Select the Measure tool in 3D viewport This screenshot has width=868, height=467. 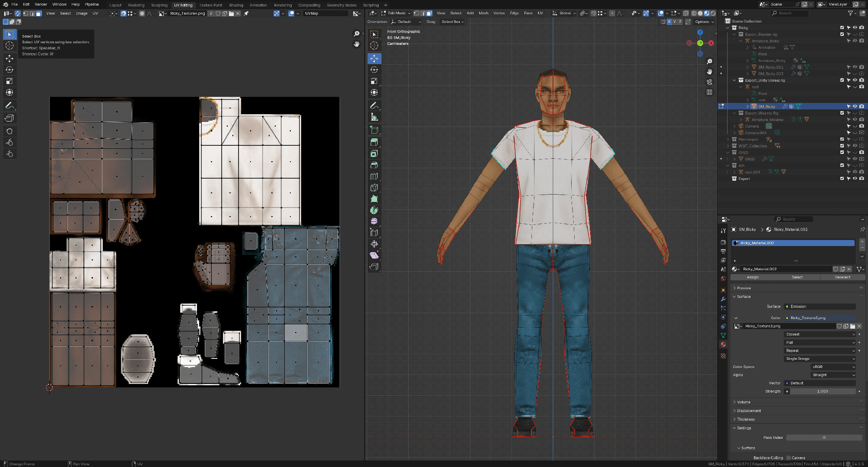(x=374, y=117)
